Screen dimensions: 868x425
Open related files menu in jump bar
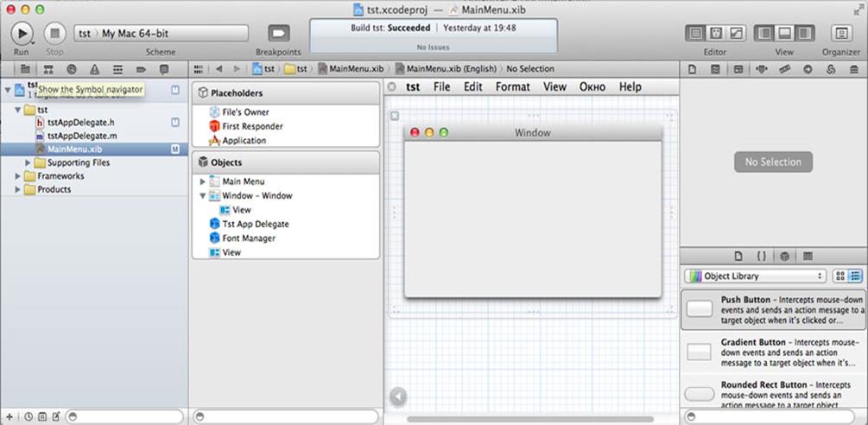click(x=198, y=69)
